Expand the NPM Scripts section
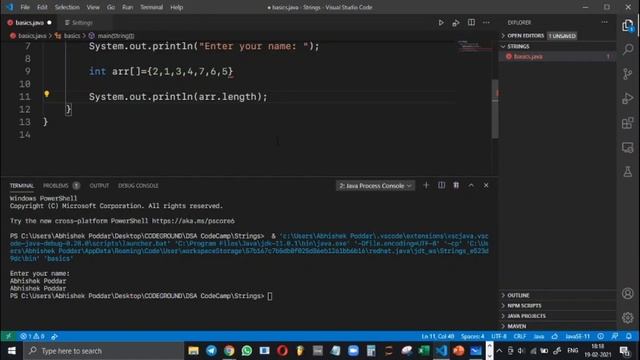The image size is (640, 360). tap(557, 305)
